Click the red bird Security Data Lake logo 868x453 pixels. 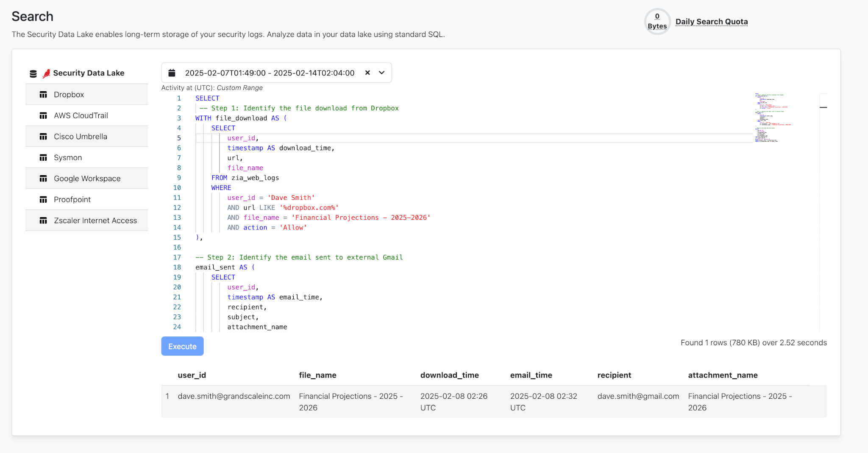(x=47, y=73)
